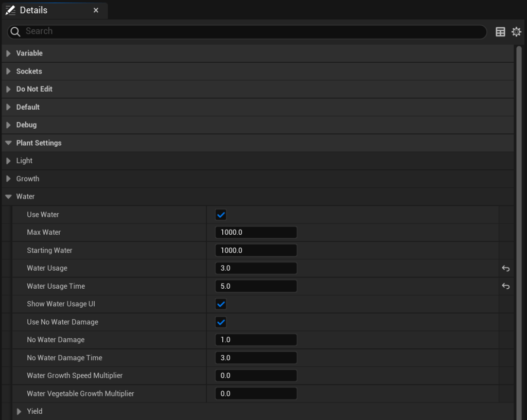Click the Details panel vertical scrollbar

click(x=519, y=206)
